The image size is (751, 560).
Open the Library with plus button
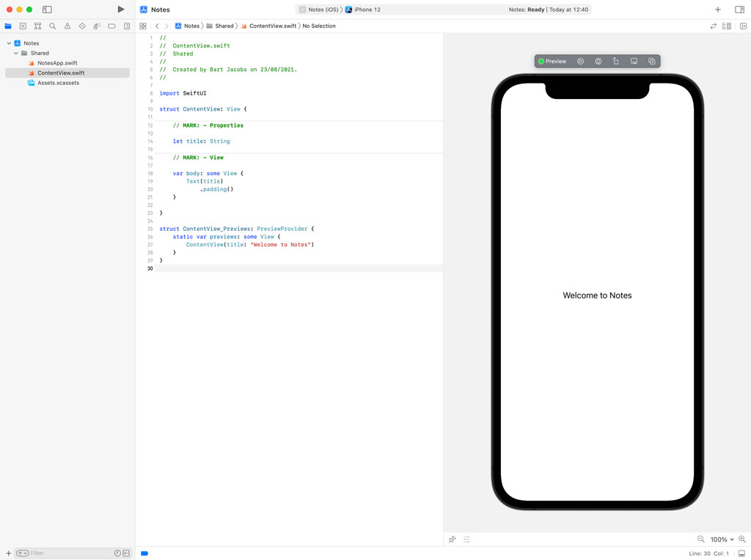[718, 10]
